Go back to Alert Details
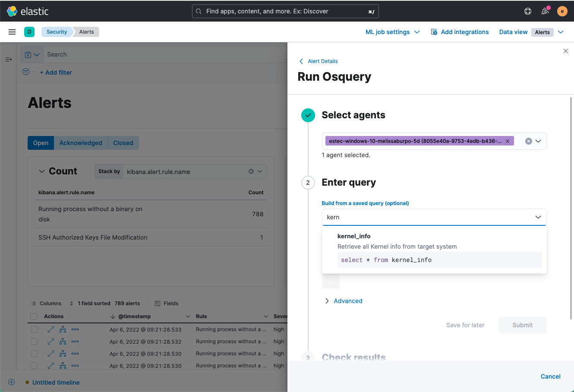This screenshot has width=574, height=392. pyautogui.click(x=319, y=61)
